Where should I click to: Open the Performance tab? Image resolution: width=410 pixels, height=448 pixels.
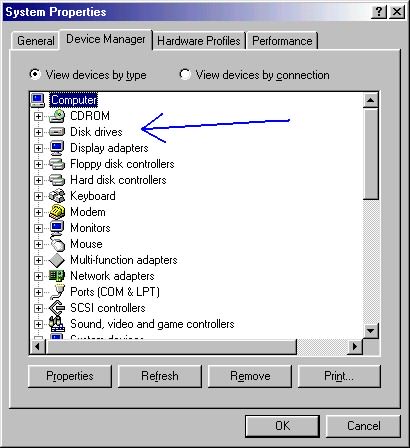coord(282,41)
